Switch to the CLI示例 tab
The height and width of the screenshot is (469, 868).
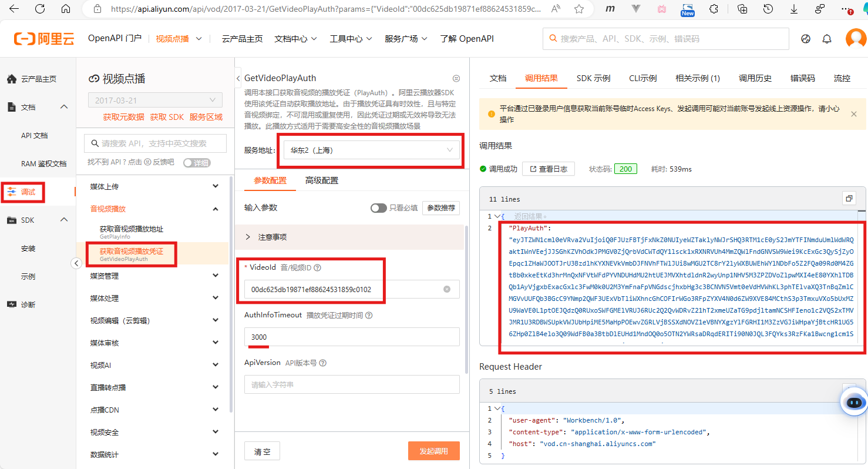click(x=642, y=78)
